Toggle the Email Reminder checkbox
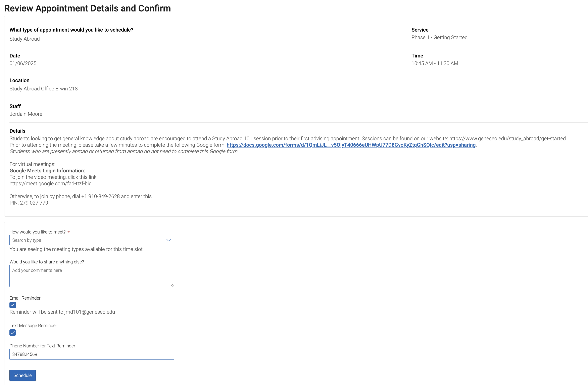 coord(13,305)
